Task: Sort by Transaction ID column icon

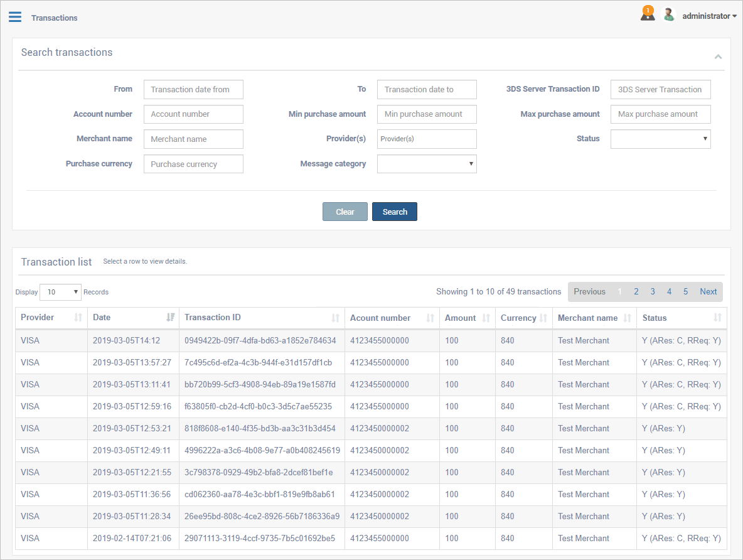Action: tap(336, 318)
